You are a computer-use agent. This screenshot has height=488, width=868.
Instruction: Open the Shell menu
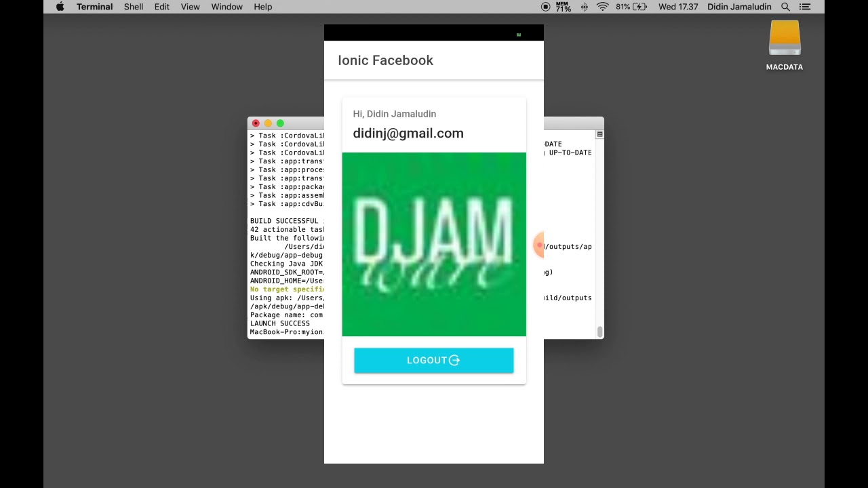(x=134, y=7)
